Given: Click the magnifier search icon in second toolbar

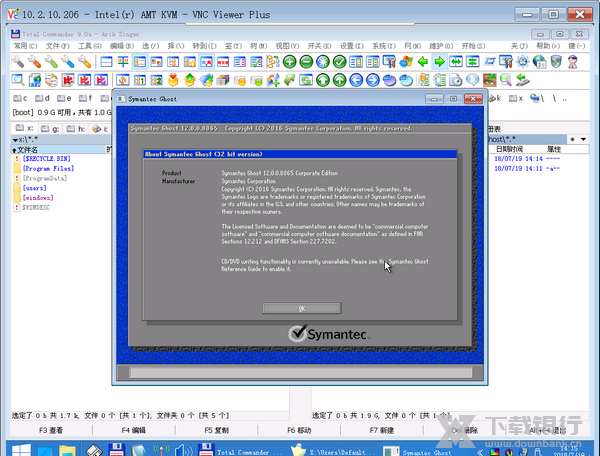Looking at the screenshot, I should [x=18, y=80].
